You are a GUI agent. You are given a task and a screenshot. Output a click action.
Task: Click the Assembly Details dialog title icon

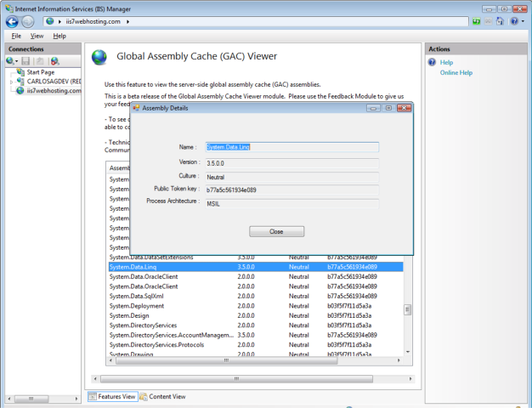click(136, 108)
